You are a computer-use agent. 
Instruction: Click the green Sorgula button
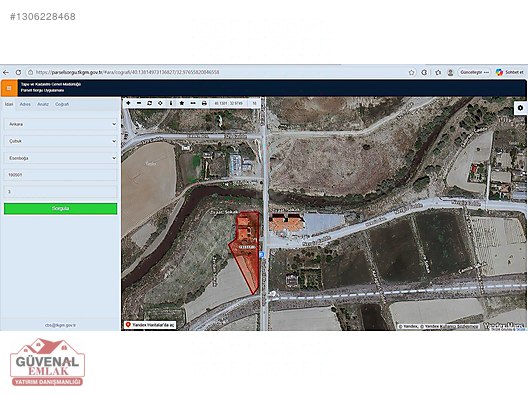(61, 208)
